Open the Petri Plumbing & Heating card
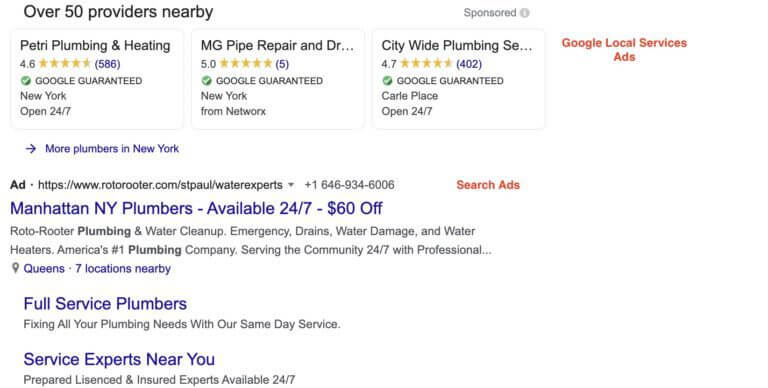Image resolution: width=768 pixels, height=388 pixels. [x=97, y=79]
